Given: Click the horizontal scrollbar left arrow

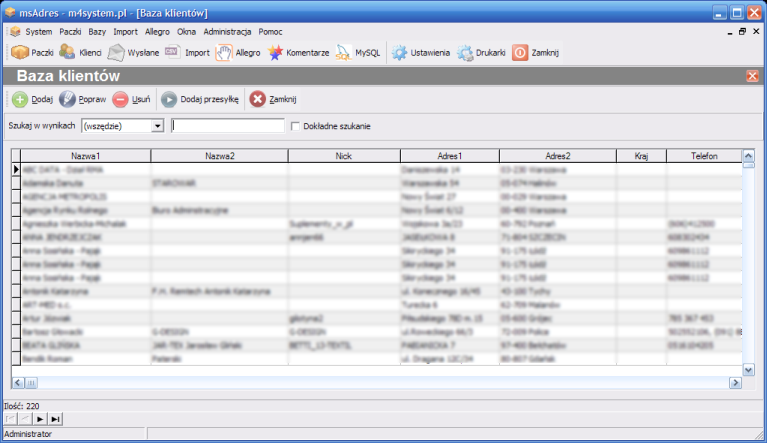Looking at the screenshot, I should pyautogui.click(x=18, y=383).
